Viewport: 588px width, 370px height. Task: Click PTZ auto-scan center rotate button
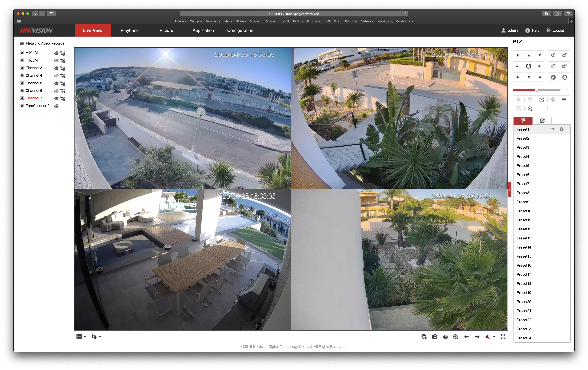(x=528, y=66)
